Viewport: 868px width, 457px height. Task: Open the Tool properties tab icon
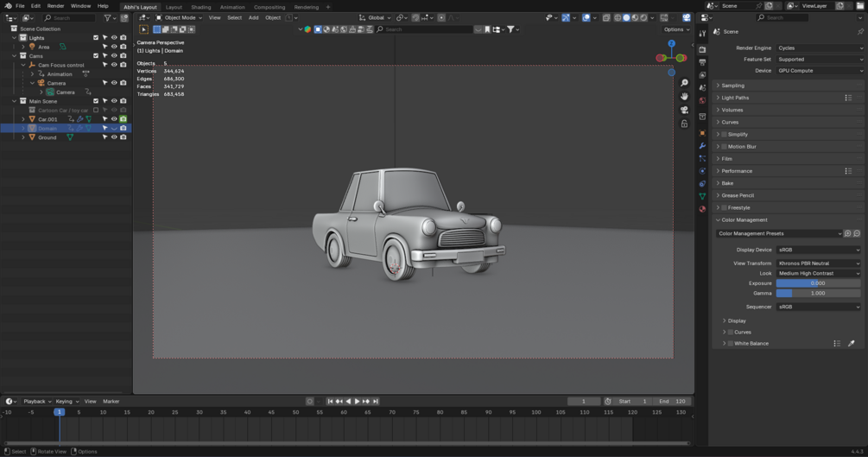point(702,34)
